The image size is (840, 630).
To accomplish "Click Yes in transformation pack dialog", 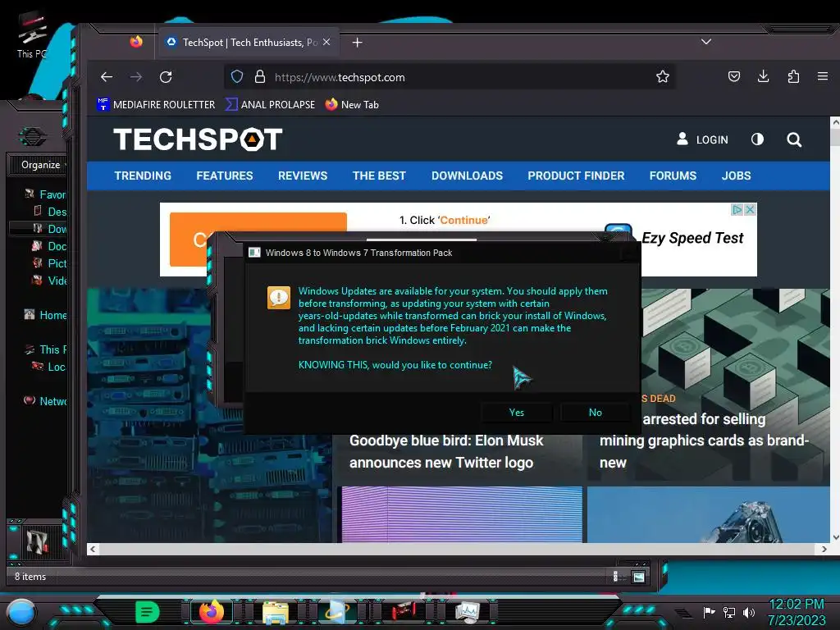I will click(517, 412).
